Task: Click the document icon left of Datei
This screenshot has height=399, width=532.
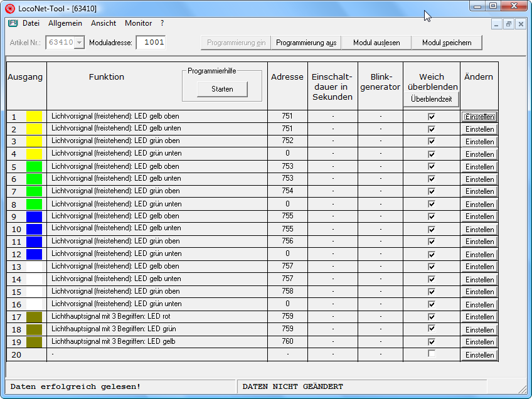Action: [13, 23]
